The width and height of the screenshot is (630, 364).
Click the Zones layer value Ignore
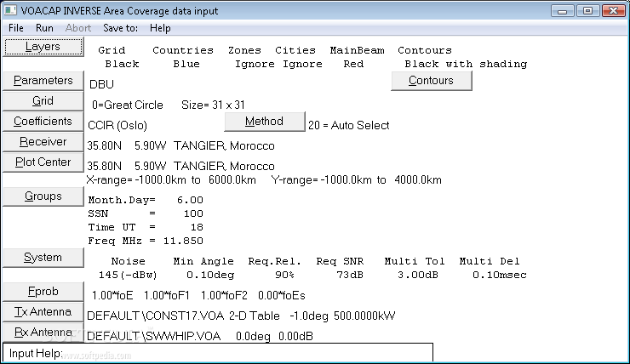pos(255,65)
